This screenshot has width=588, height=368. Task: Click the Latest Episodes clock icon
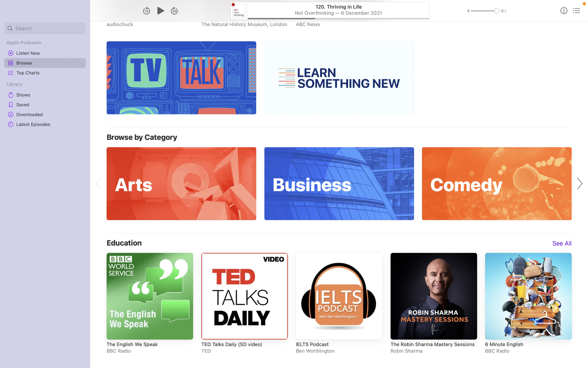11,124
